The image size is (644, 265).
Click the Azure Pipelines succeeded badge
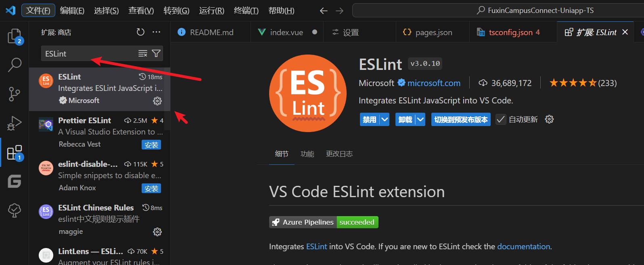click(x=324, y=222)
